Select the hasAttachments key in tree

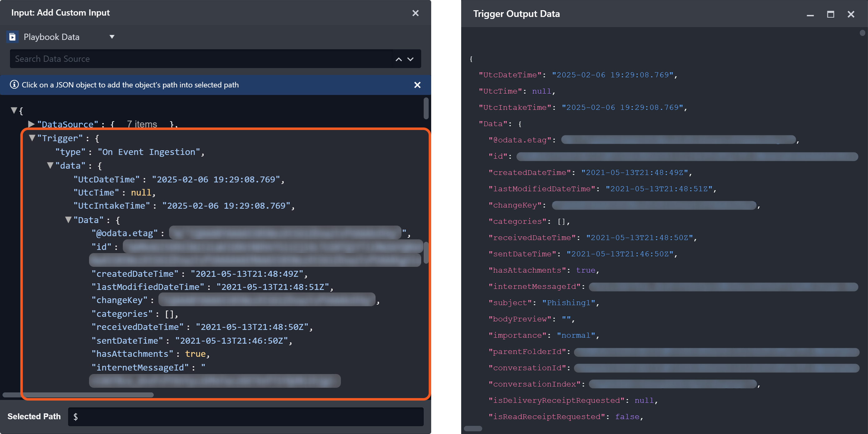(x=132, y=354)
